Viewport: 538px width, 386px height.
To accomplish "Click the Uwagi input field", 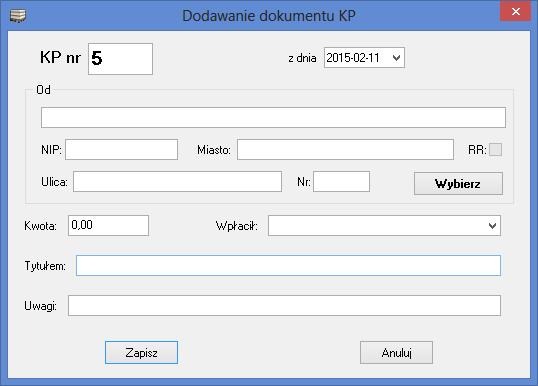I will 284,305.
